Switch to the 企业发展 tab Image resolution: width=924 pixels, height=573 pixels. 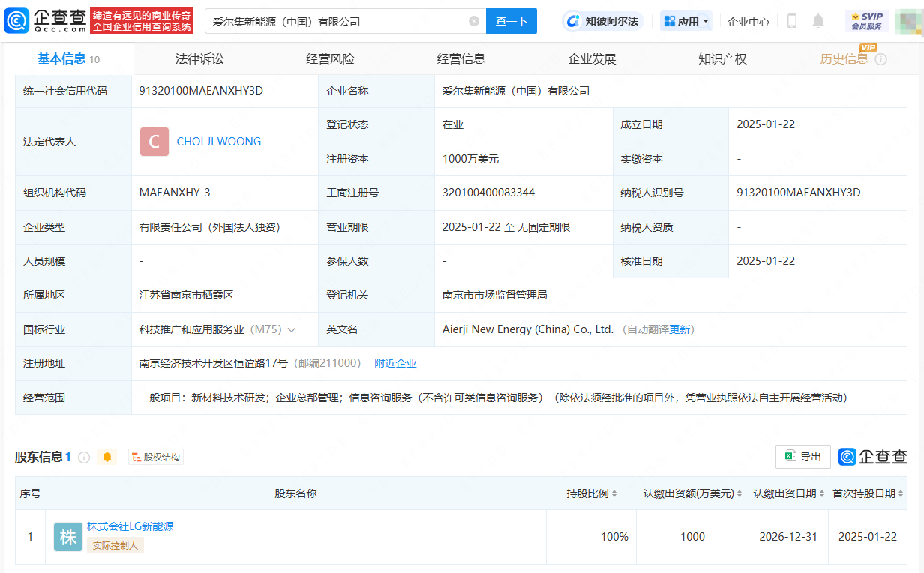click(592, 59)
